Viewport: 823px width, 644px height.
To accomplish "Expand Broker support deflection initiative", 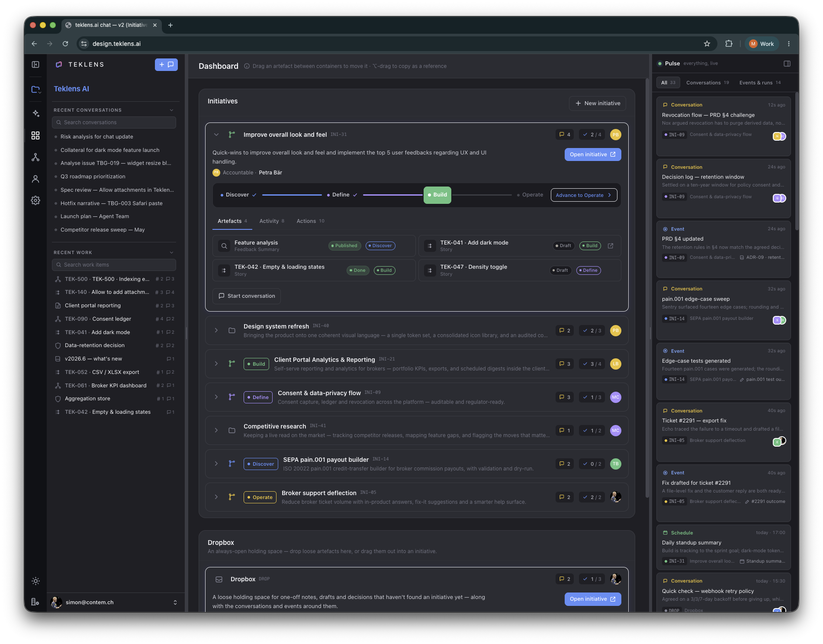I will pos(216,497).
